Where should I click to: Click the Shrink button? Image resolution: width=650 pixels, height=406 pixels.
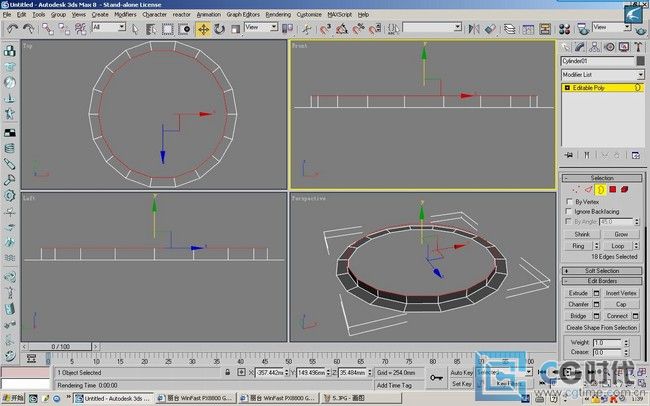582,234
